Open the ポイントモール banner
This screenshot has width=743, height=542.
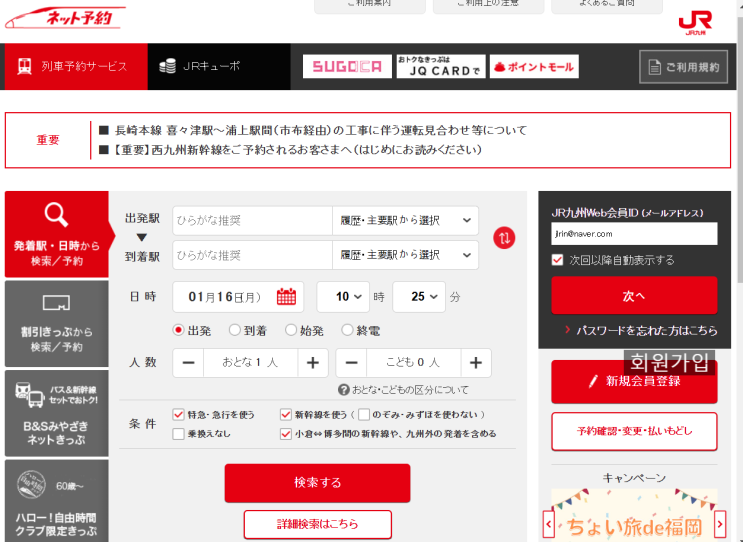[x=534, y=66]
